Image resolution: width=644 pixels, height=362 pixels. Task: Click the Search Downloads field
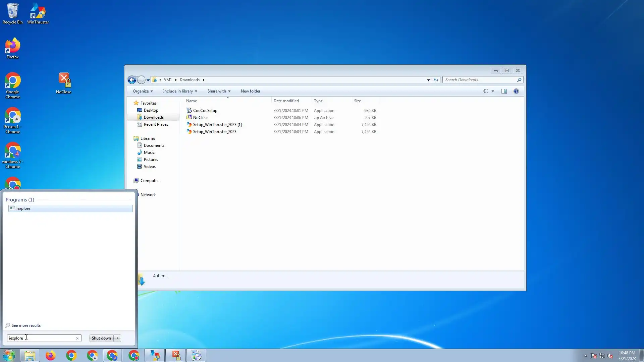480,80
